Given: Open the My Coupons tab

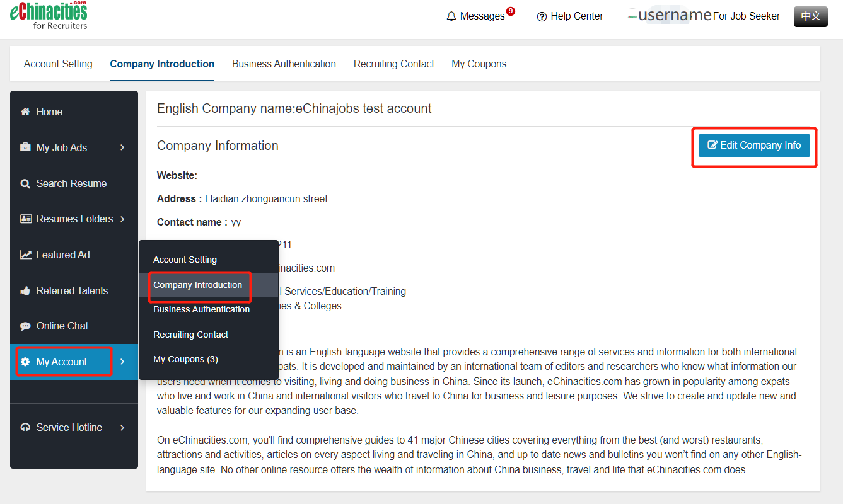Looking at the screenshot, I should tap(479, 64).
